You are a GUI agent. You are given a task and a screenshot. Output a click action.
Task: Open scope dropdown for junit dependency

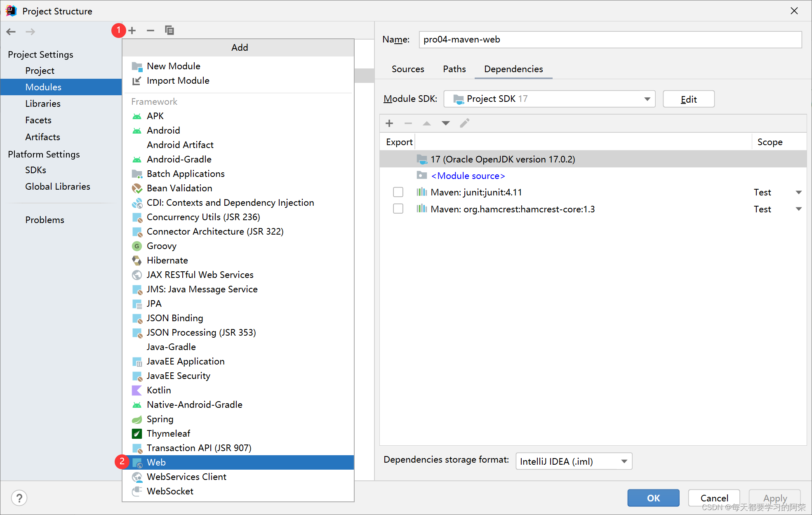click(x=799, y=193)
